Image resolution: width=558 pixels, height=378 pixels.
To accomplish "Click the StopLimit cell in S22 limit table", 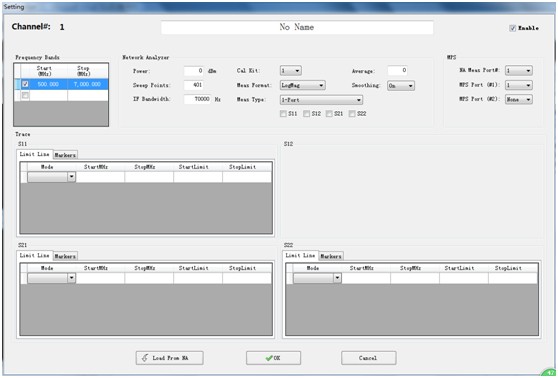I will (x=513, y=278).
